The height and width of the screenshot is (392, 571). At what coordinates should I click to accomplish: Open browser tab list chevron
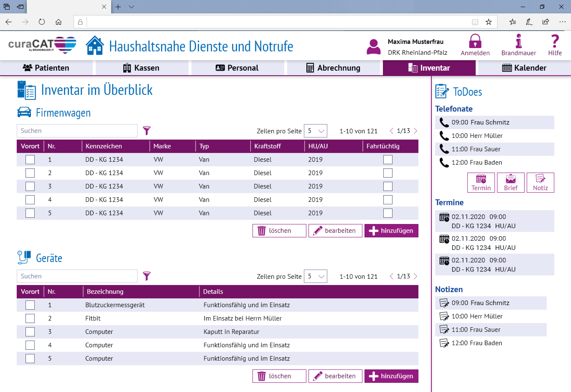coord(131,7)
